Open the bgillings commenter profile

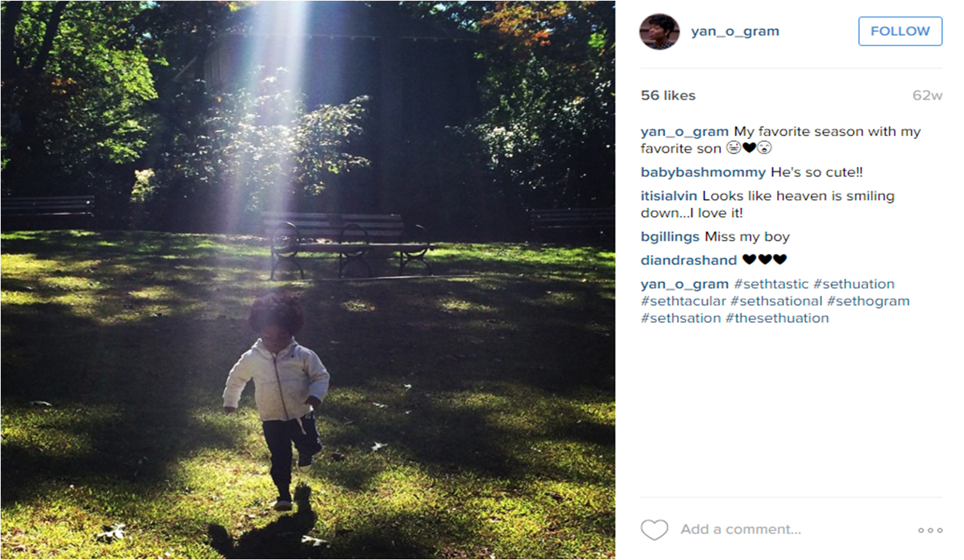670,237
